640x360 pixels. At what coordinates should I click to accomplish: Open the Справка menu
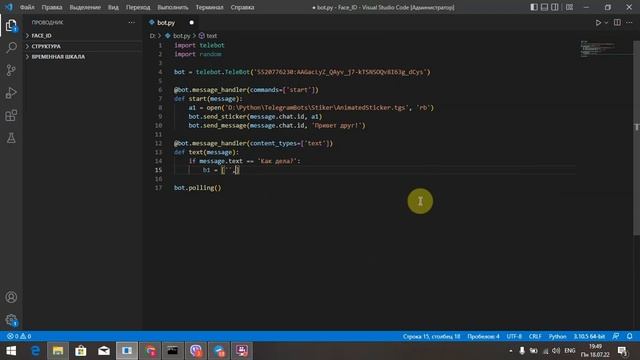coord(242,7)
